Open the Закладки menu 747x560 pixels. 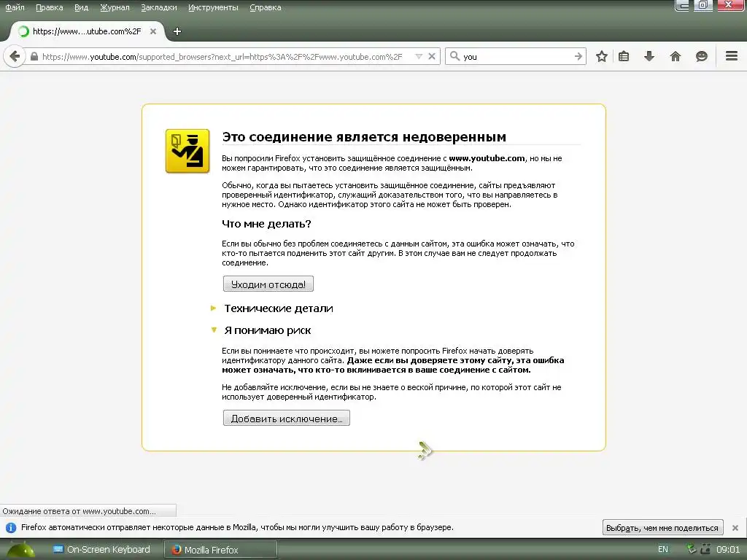pos(159,7)
